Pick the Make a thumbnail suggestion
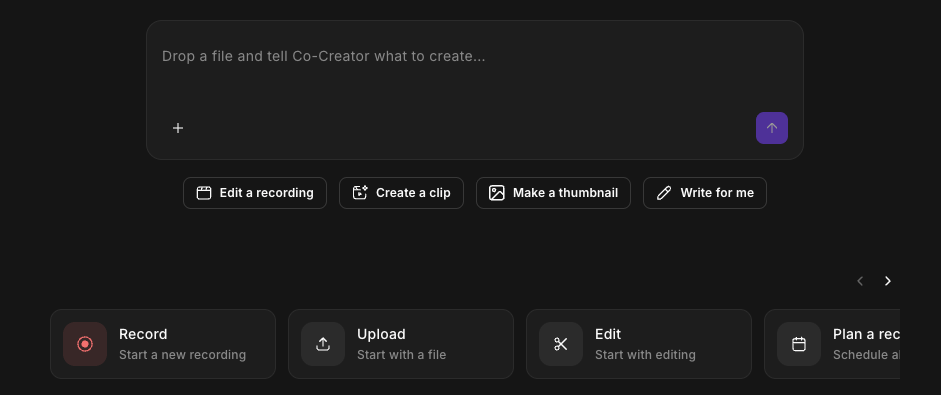This screenshot has width=941, height=395. pyautogui.click(x=553, y=193)
